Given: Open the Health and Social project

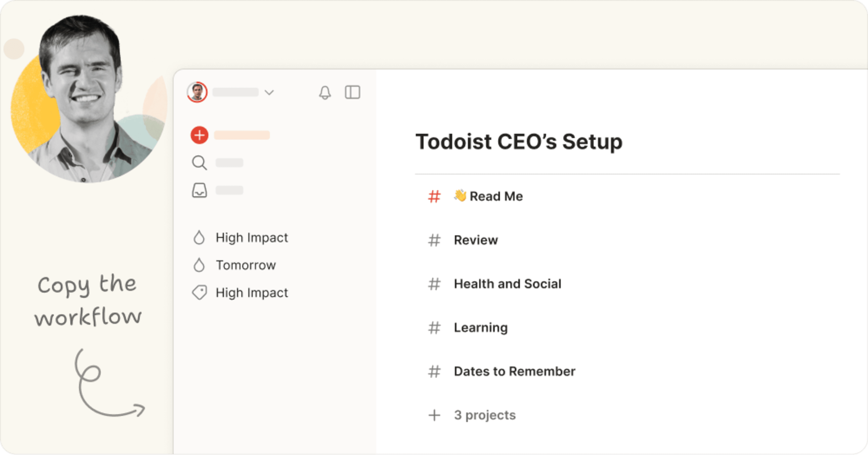Looking at the screenshot, I should coord(507,284).
